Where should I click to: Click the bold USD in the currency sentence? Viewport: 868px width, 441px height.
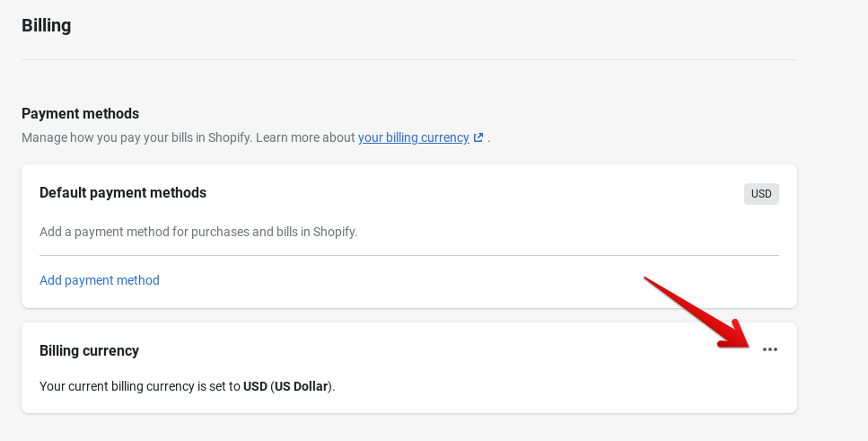point(255,386)
